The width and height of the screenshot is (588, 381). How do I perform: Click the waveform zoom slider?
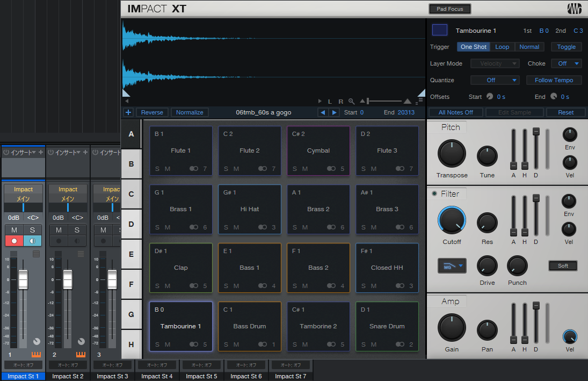coord(384,101)
